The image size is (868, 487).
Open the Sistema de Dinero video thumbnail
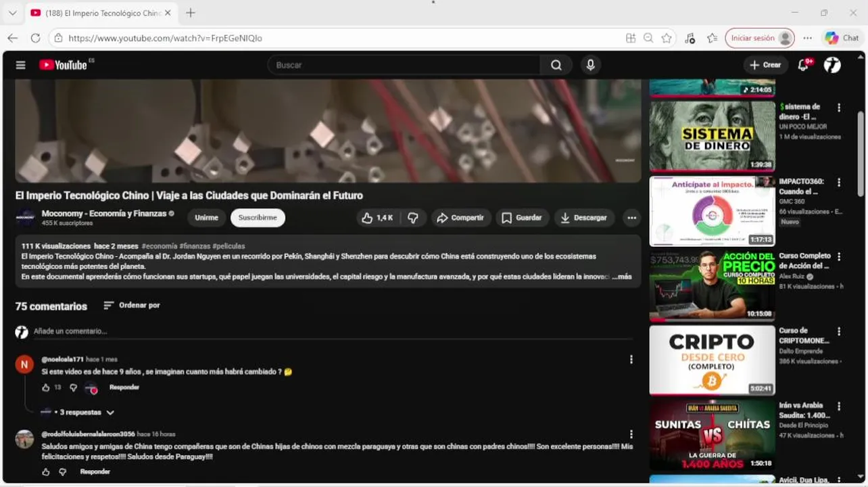pos(713,136)
